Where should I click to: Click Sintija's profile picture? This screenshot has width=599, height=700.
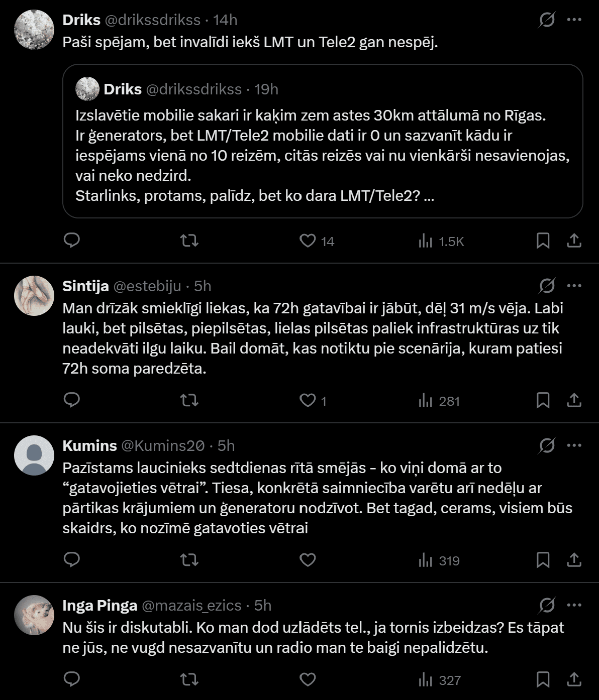click(34, 296)
